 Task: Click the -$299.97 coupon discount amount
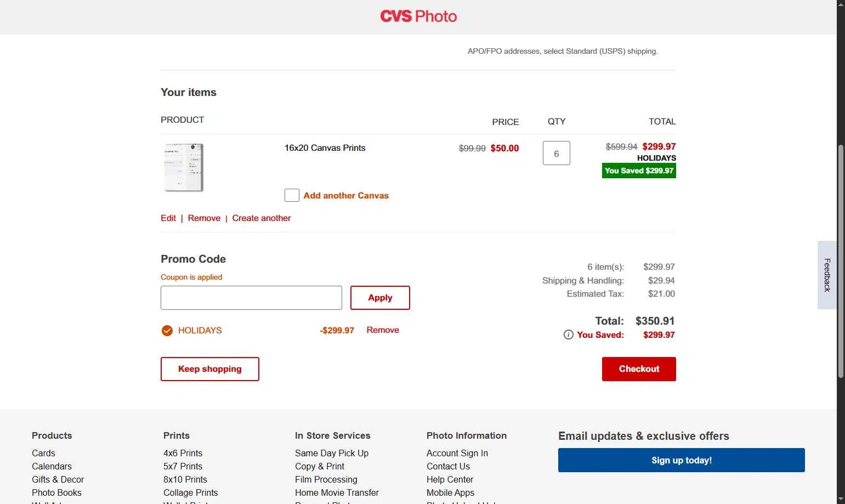pyautogui.click(x=337, y=331)
